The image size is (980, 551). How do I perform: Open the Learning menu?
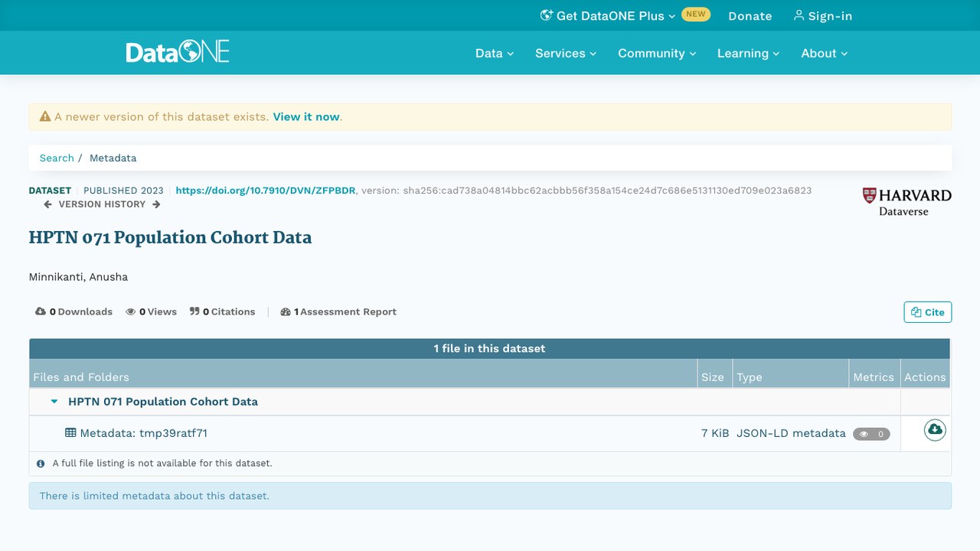coord(748,53)
